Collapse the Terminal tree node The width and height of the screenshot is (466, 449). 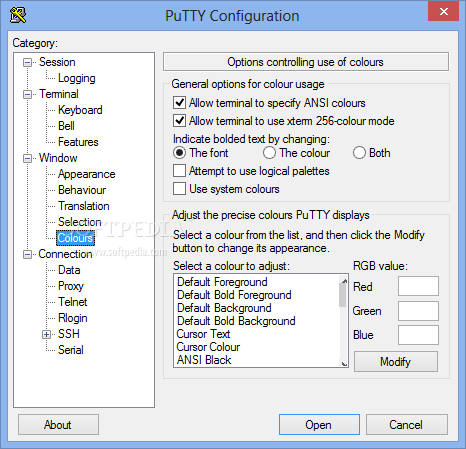tap(27, 94)
